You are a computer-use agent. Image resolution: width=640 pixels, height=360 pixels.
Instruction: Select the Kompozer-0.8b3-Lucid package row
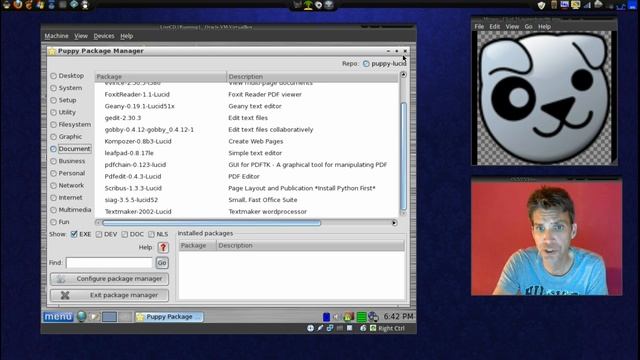(x=247, y=141)
